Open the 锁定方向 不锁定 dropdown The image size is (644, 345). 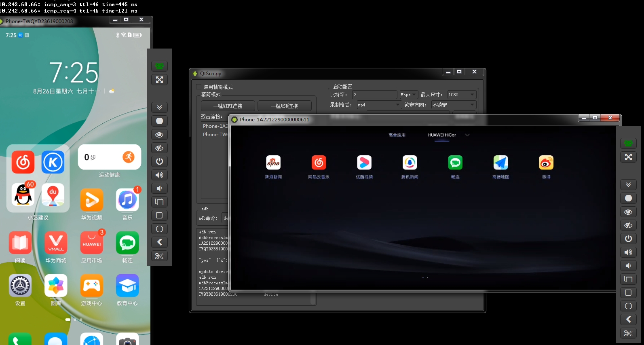[453, 105]
